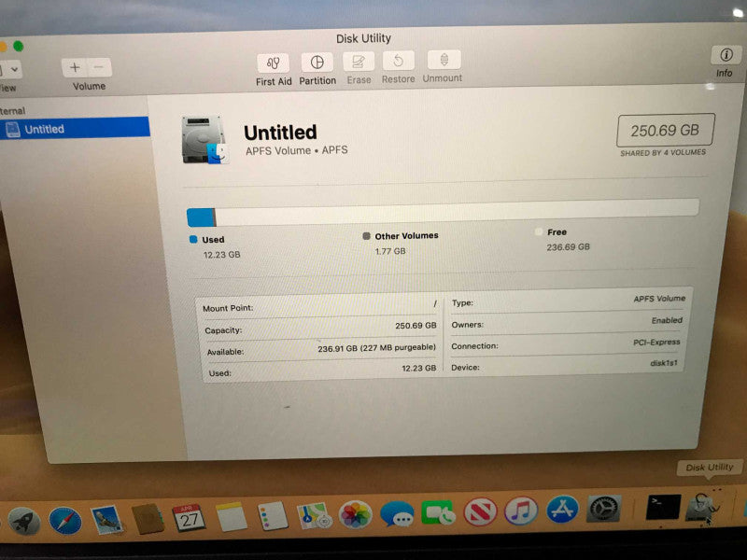Open the Partition tool

point(317,63)
